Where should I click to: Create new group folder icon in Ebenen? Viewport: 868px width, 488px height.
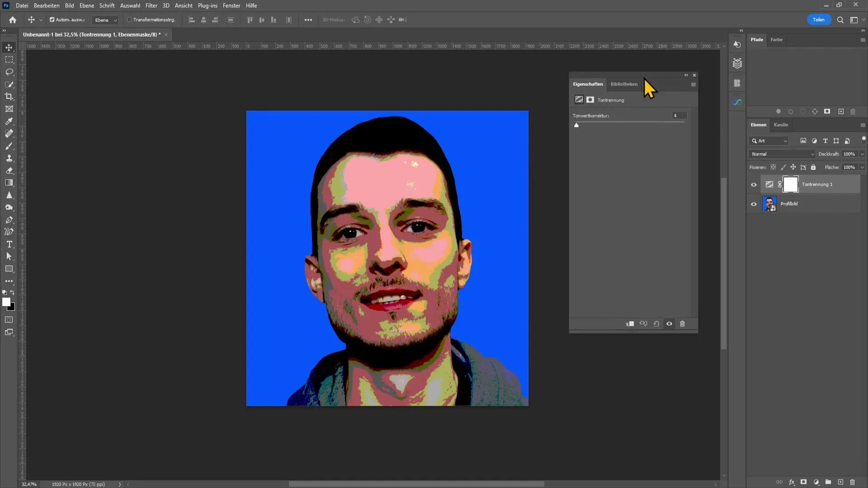click(828, 482)
